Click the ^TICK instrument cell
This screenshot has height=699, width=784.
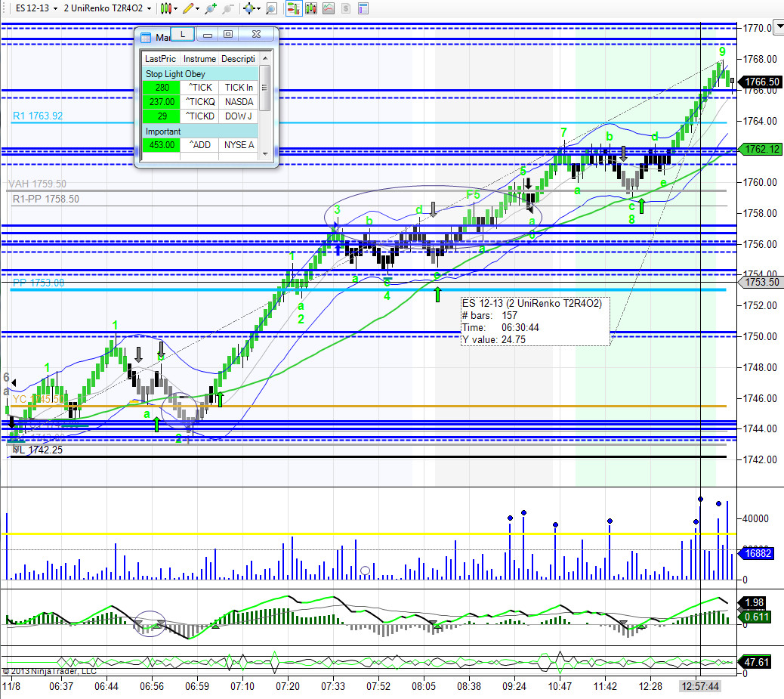(199, 88)
